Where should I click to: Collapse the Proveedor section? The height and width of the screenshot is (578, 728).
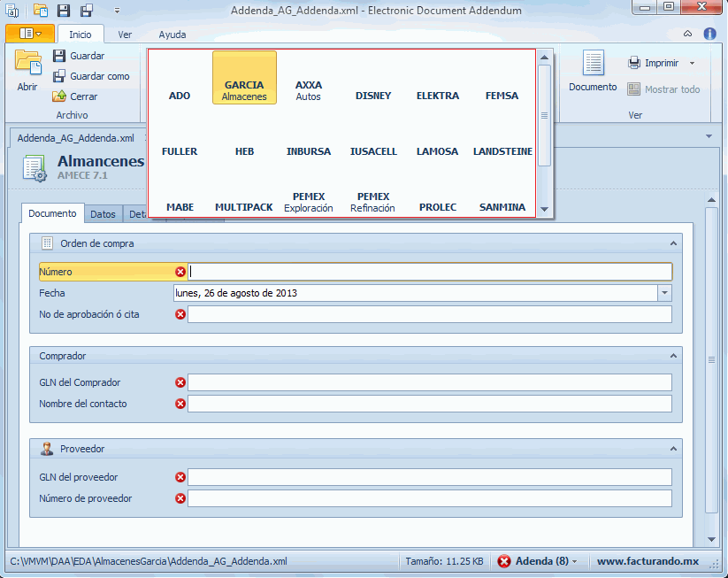point(673,449)
